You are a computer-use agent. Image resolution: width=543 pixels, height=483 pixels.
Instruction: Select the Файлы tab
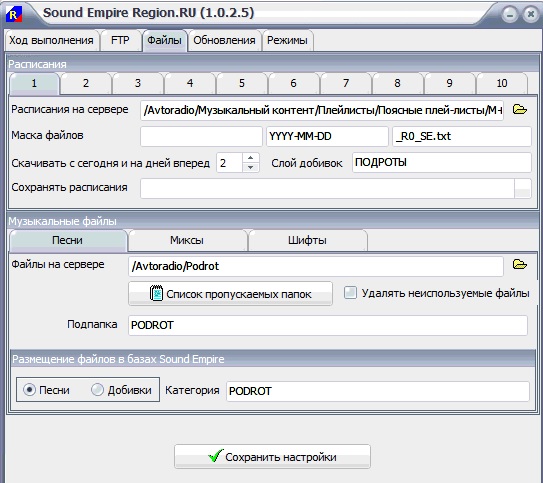click(164, 41)
